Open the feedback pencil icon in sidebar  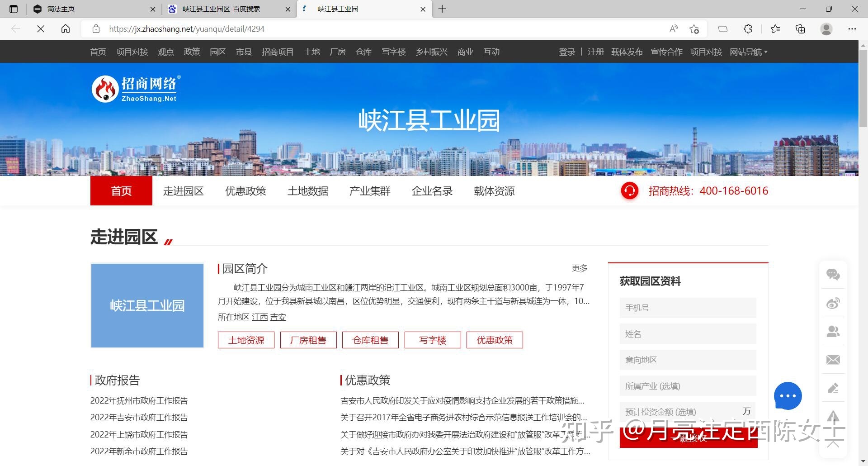(833, 388)
